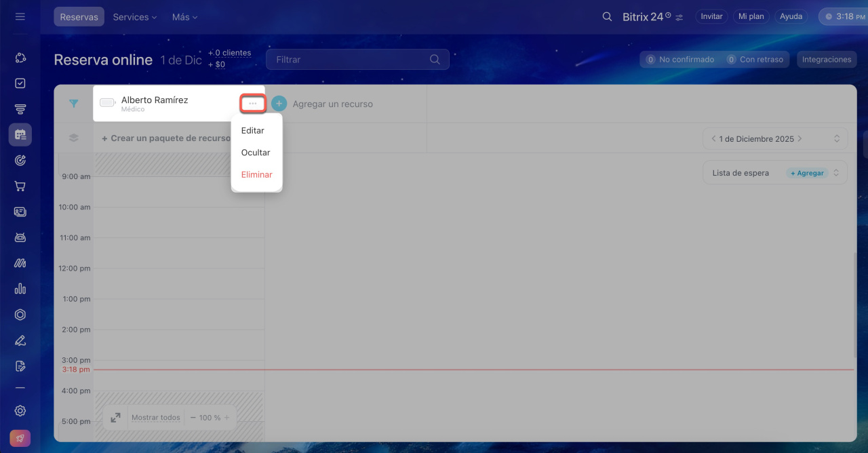Image resolution: width=868 pixels, height=453 pixels.
Task: Click the plus zoom-in control beside 100 %
Action: [x=227, y=418]
